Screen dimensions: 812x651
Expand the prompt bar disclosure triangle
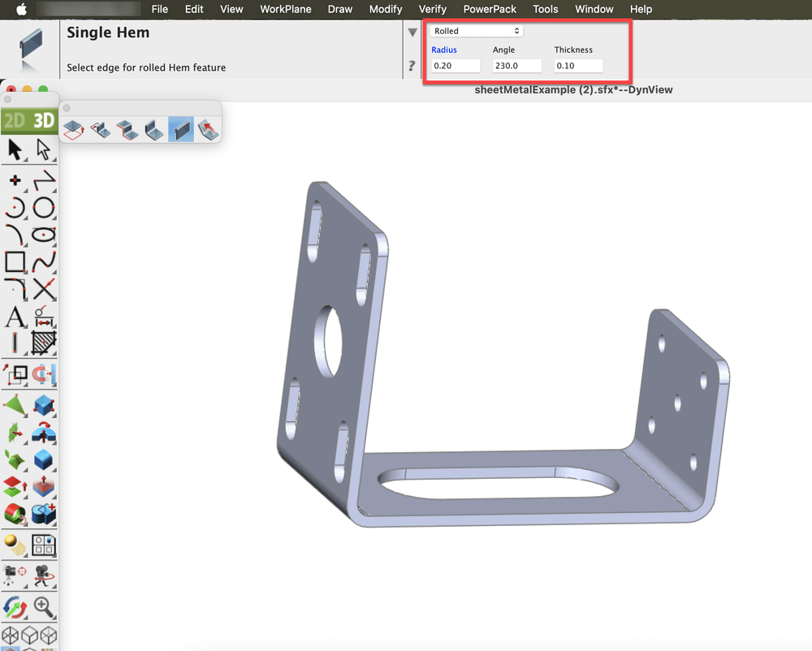(x=412, y=32)
